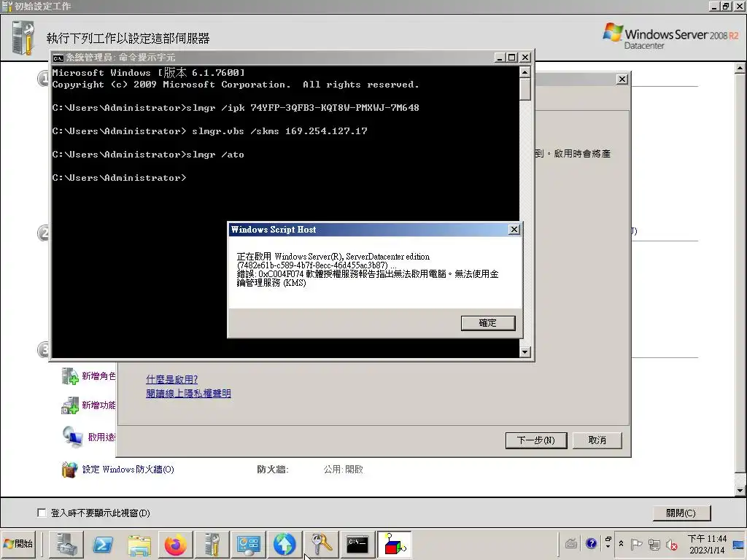This screenshot has height=560, width=747.
Task: Click the 新增功能 icon
Action: 70,405
